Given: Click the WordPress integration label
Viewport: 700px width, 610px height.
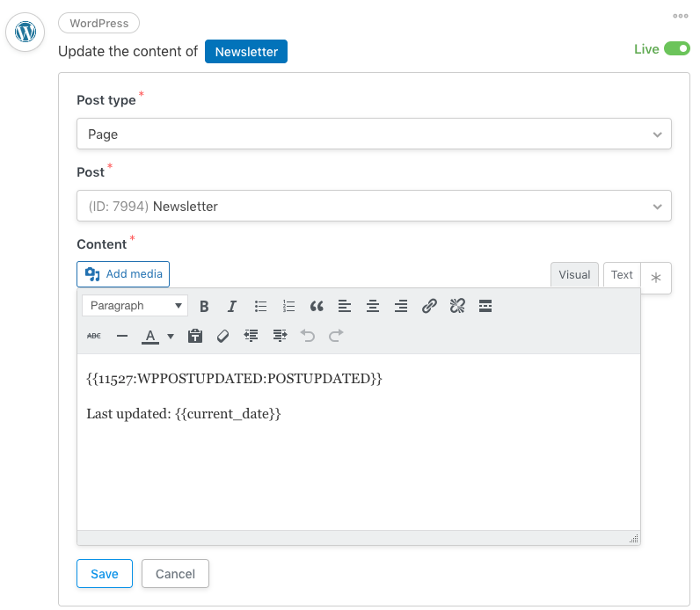Looking at the screenshot, I should pos(99,23).
